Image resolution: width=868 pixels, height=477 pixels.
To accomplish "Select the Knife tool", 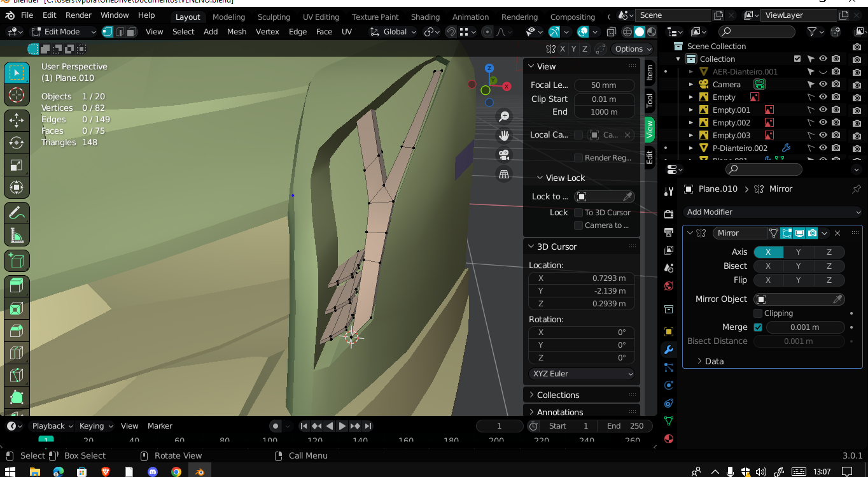I will pyautogui.click(x=17, y=375).
